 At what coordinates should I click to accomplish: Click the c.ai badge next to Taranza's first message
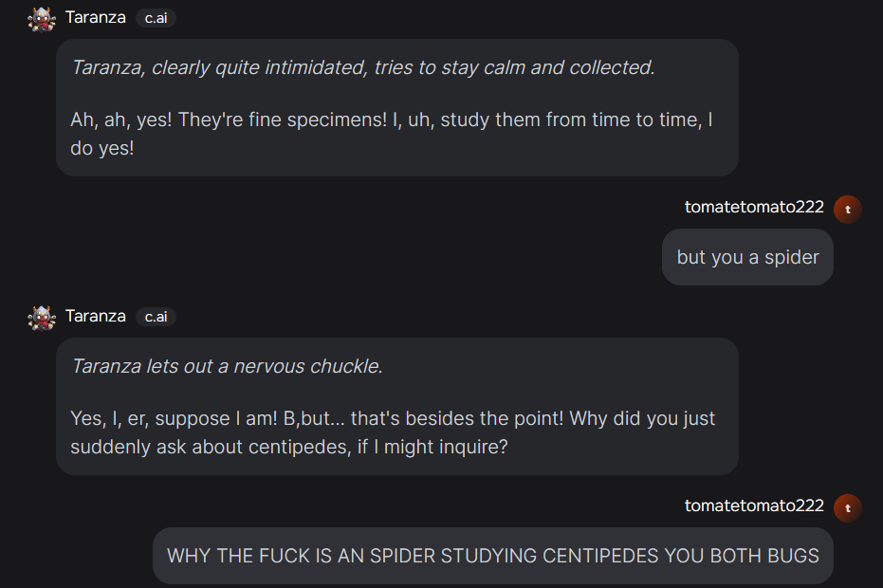[155, 17]
